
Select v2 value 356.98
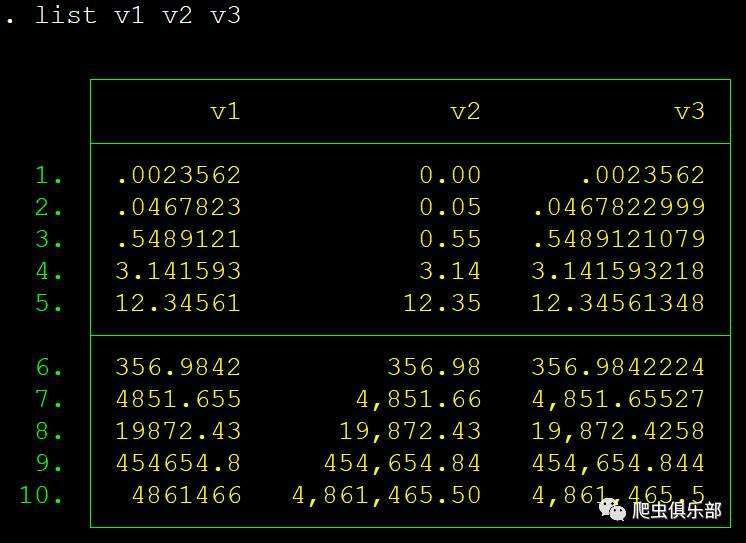click(434, 367)
